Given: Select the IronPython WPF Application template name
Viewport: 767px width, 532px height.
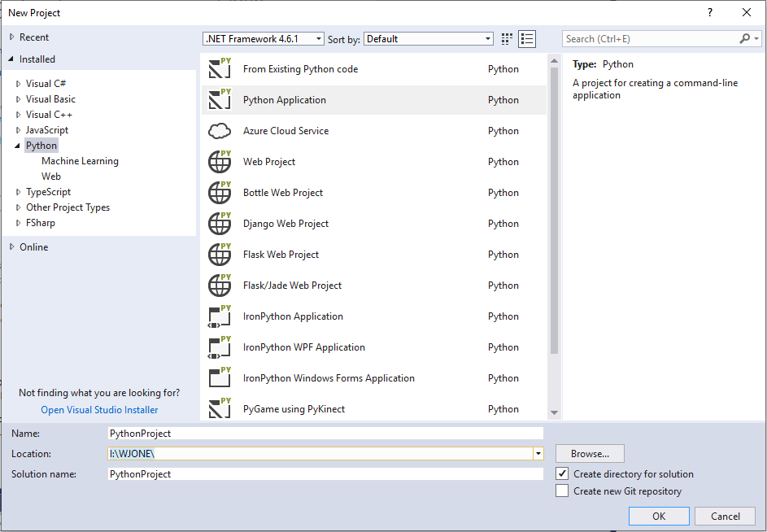Looking at the screenshot, I should tap(303, 347).
